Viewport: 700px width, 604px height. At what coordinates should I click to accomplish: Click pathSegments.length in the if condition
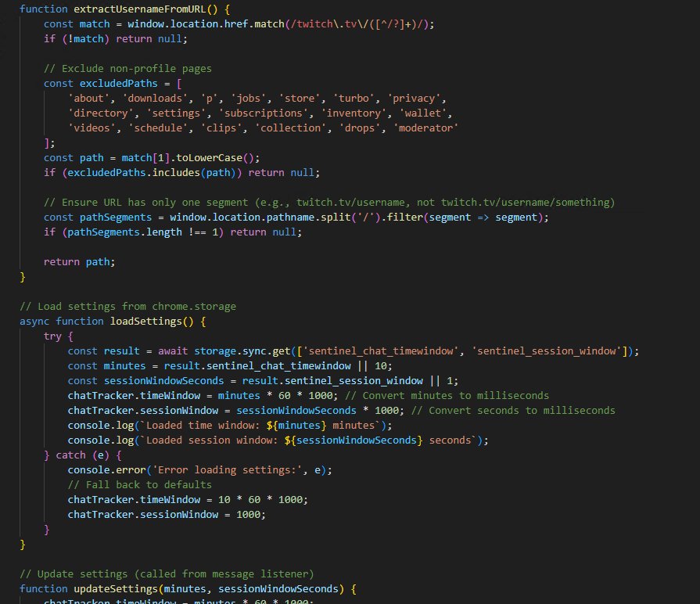coord(124,232)
